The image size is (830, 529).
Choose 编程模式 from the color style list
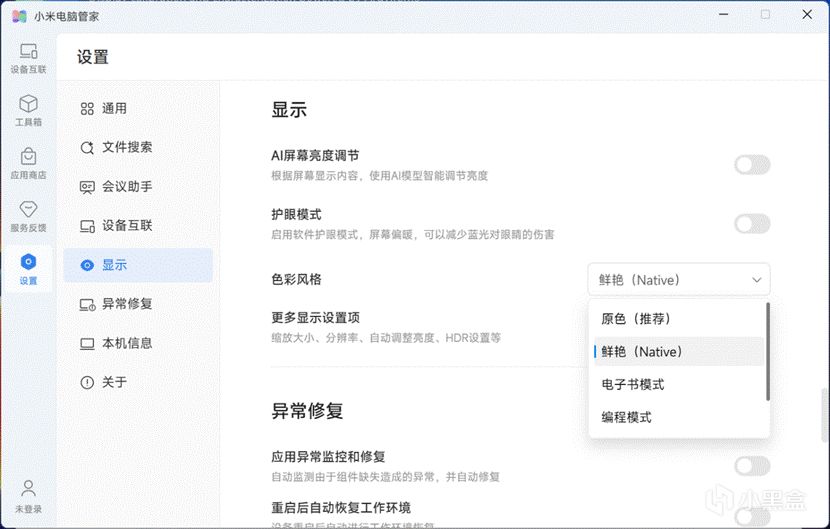tap(679, 417)
